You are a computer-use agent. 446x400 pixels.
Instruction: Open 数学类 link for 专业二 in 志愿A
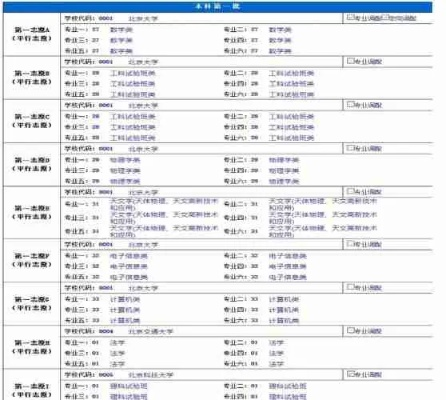pyautogui.click(x=280, y=30)
